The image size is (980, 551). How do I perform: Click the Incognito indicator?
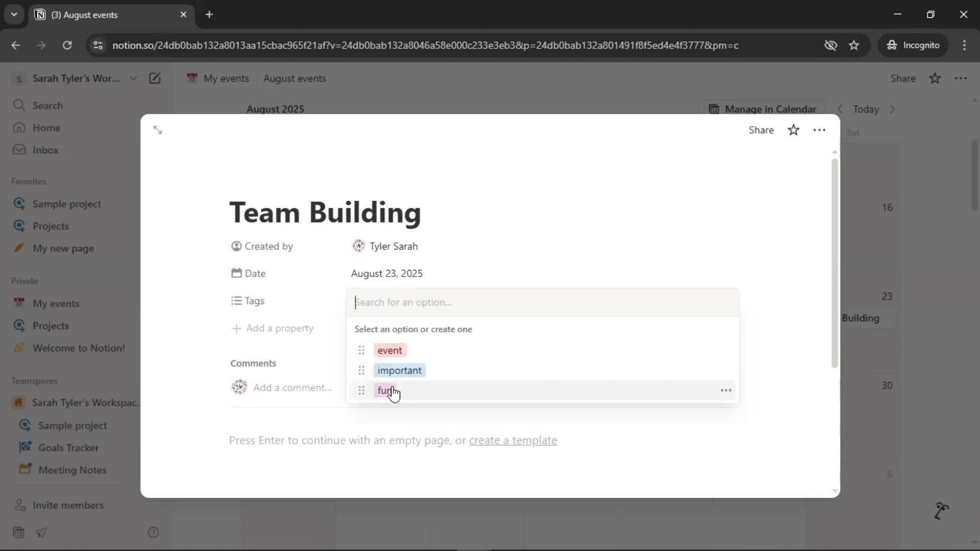[913, 45]
